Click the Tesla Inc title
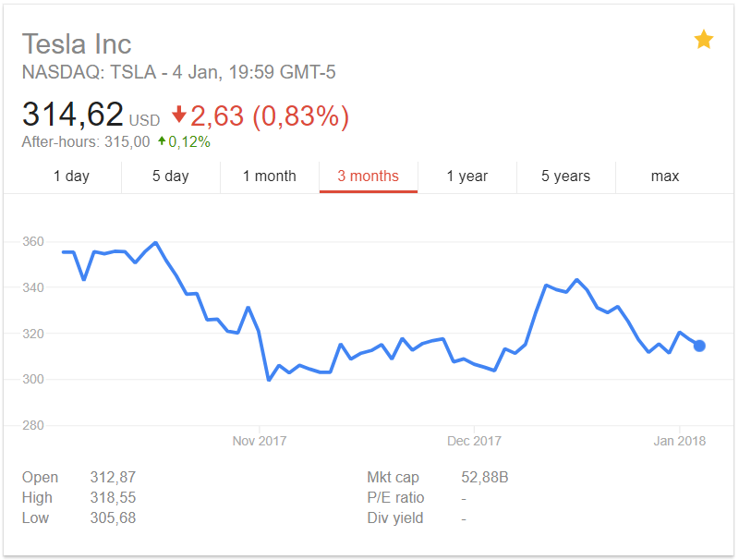Image resolution: width=739 pixels, height=560 pixels. 77,44
